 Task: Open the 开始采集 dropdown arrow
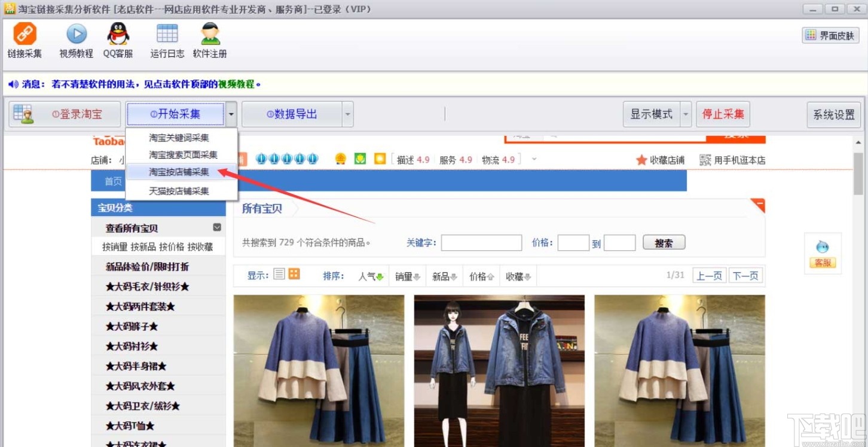tap(231, 114)
